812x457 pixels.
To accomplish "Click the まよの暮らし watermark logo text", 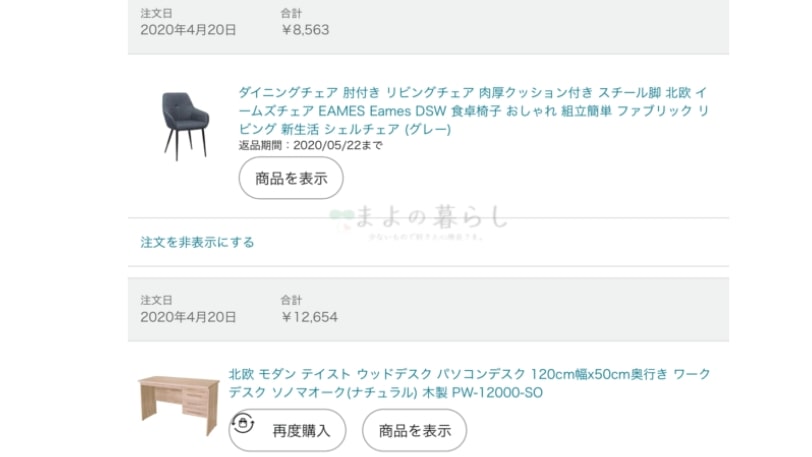I will [x=431, y=217].
